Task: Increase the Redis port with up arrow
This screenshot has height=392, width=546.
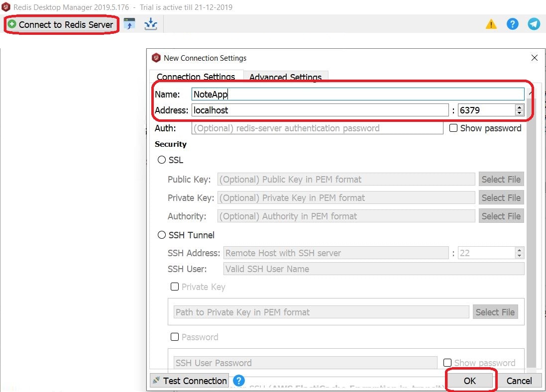Action: click(x=519, y=107)
